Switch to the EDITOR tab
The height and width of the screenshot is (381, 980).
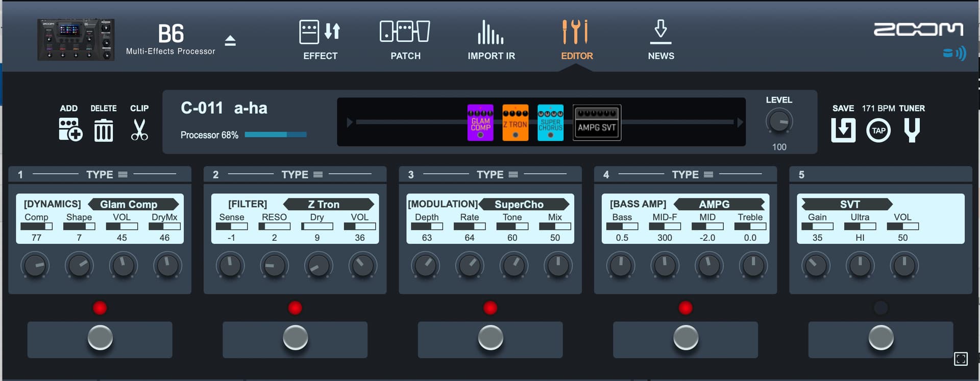[577, 40]
